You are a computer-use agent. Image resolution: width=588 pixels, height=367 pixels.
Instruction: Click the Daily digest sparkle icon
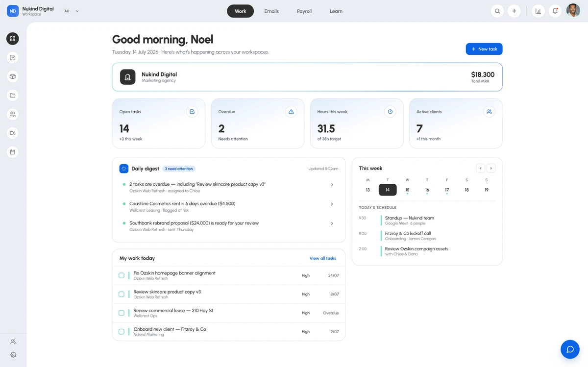[124, 169]
